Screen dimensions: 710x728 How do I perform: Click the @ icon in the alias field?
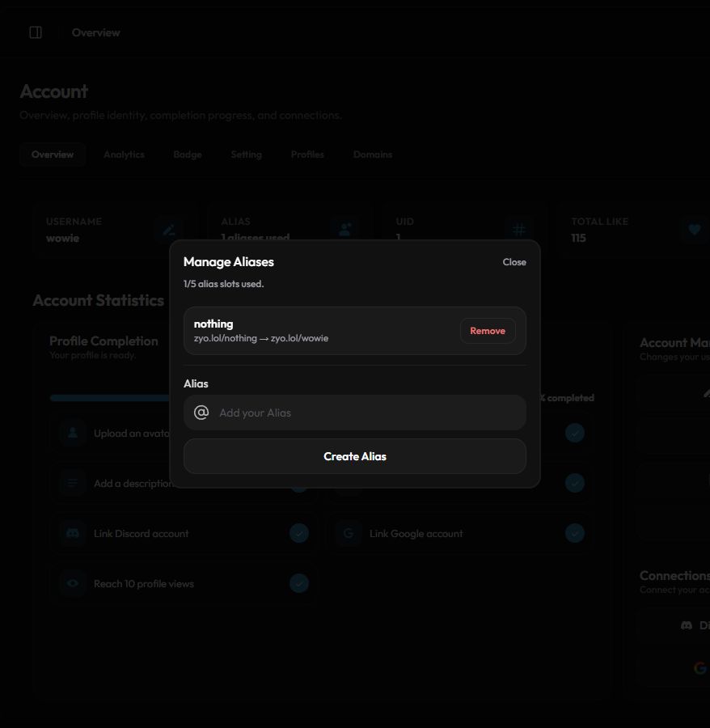point(201,413)
